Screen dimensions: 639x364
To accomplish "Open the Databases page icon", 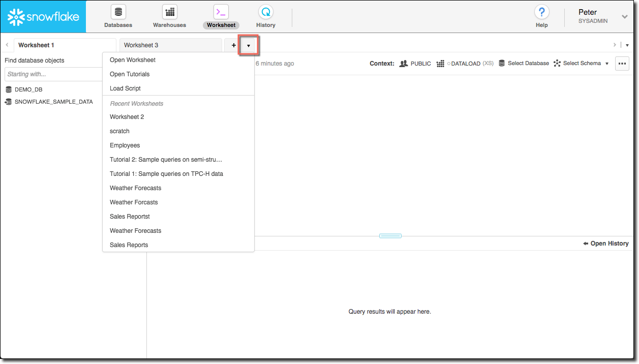I will click(x=118, y=12).
